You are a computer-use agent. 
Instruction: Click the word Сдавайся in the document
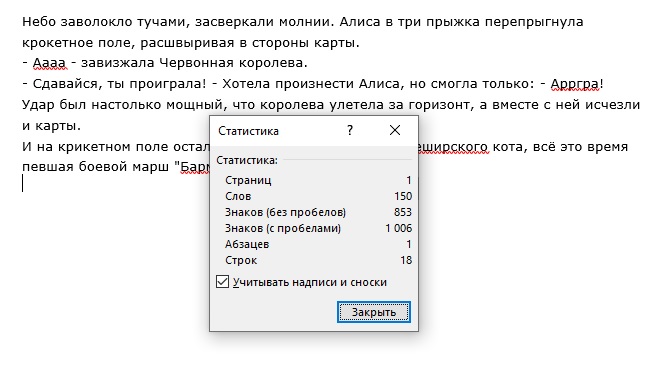(67, 84)
